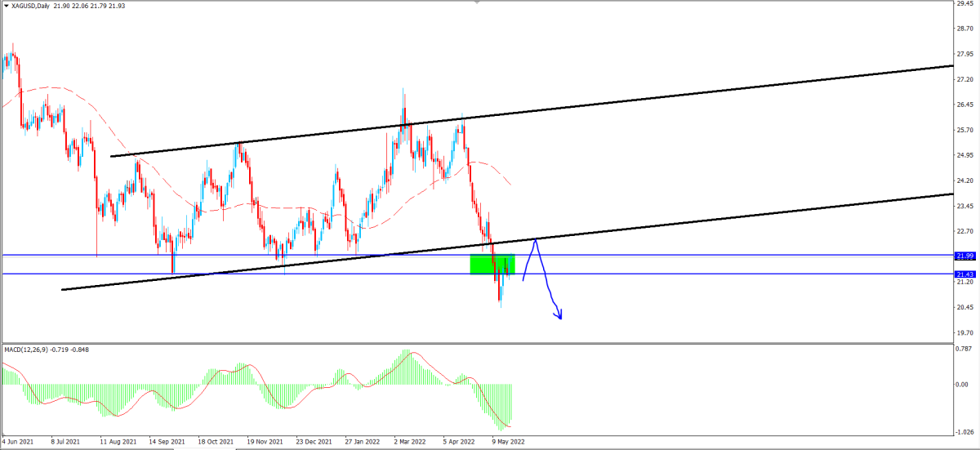Click the 27.20 price scale value
This screenshot has height=450, width=980.
click(964, 79)
